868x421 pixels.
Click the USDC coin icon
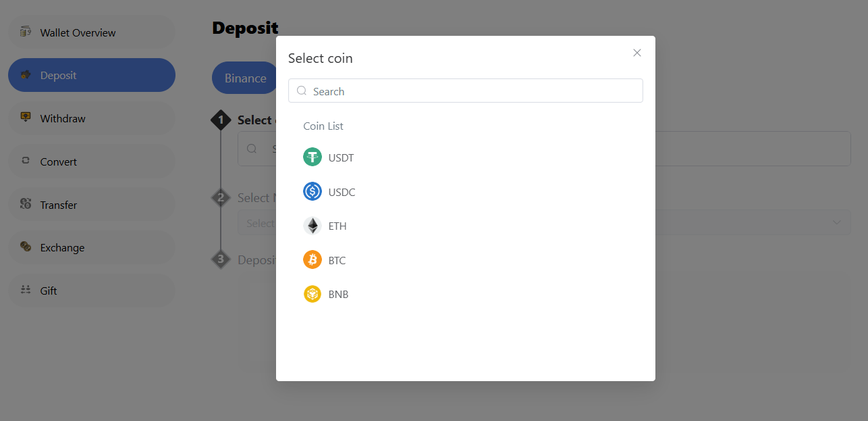(312, 192)
